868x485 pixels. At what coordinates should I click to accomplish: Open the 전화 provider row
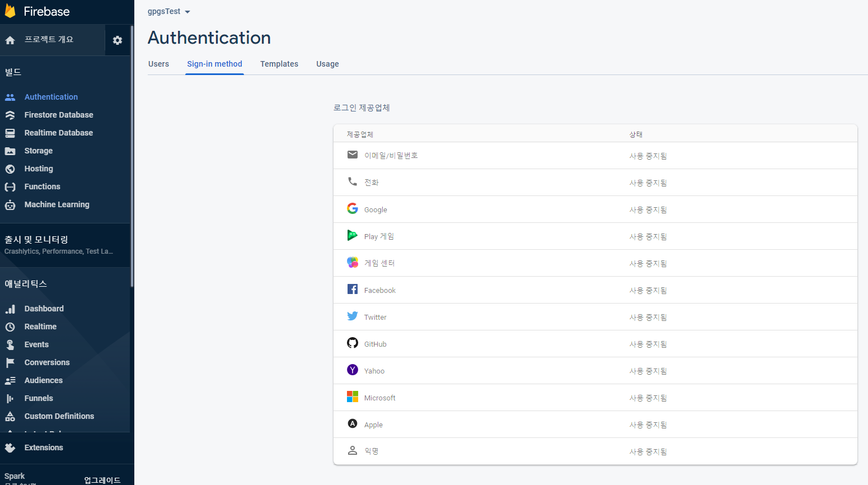pyautogui.click(x=595, y=183)
